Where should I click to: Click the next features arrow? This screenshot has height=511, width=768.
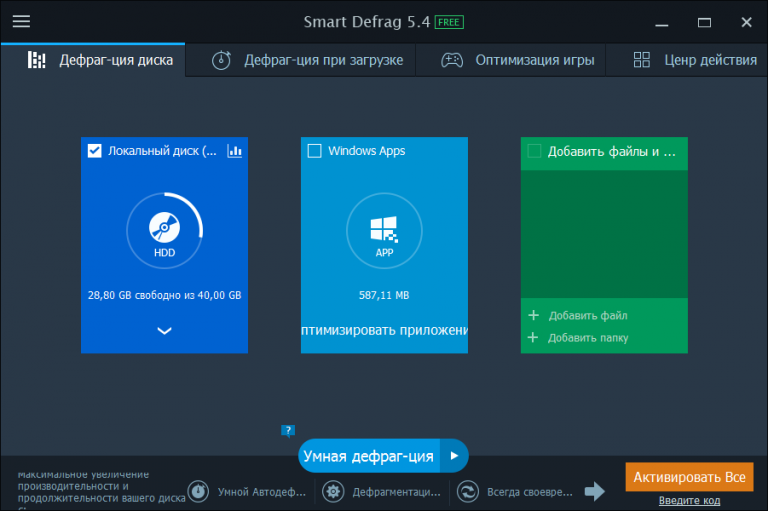coord(595,491)
